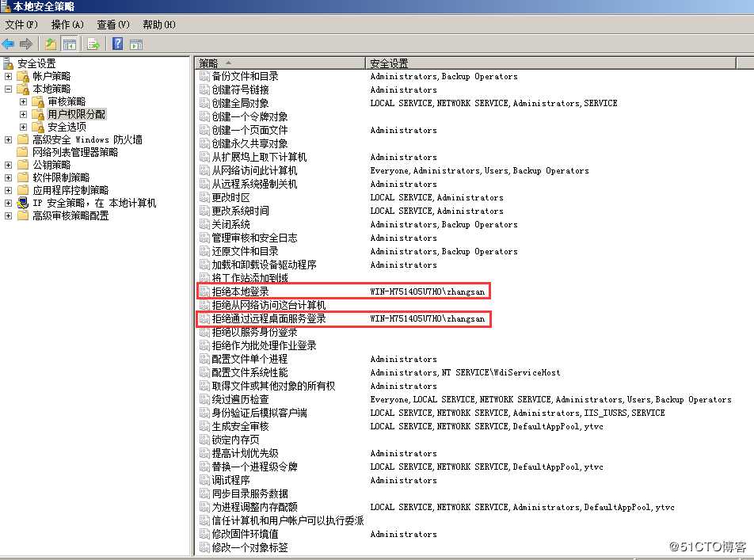The height and width of the screenshot is (560, 754).
Task: Sort by the 策略 column header
Action: click(280, 63)
